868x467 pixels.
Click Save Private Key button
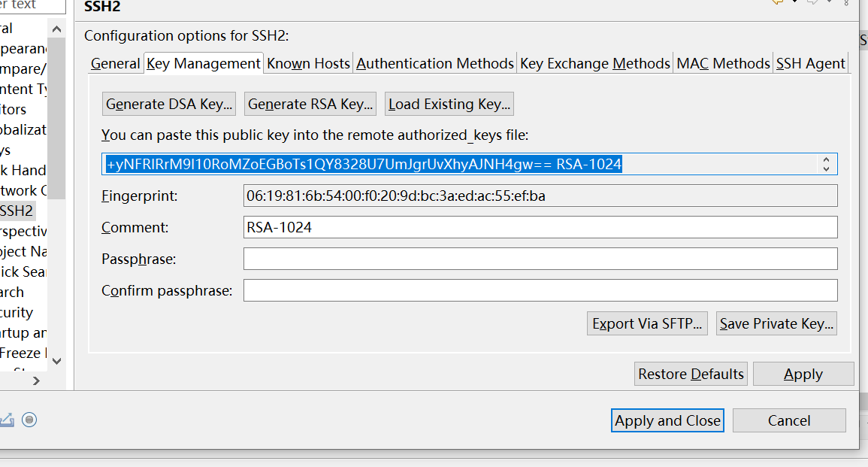tap(776, 323)
